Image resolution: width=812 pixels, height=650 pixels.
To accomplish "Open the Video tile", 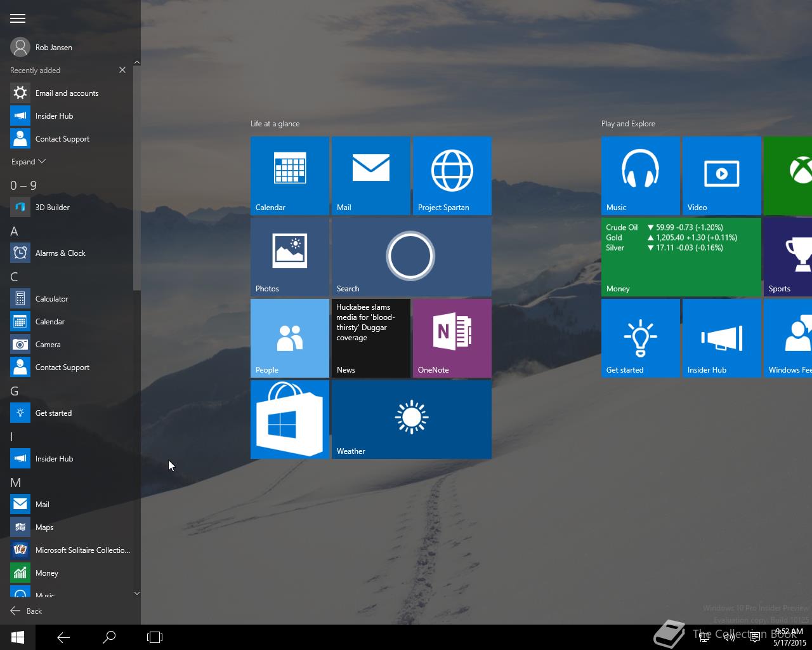I will [722, 176].
